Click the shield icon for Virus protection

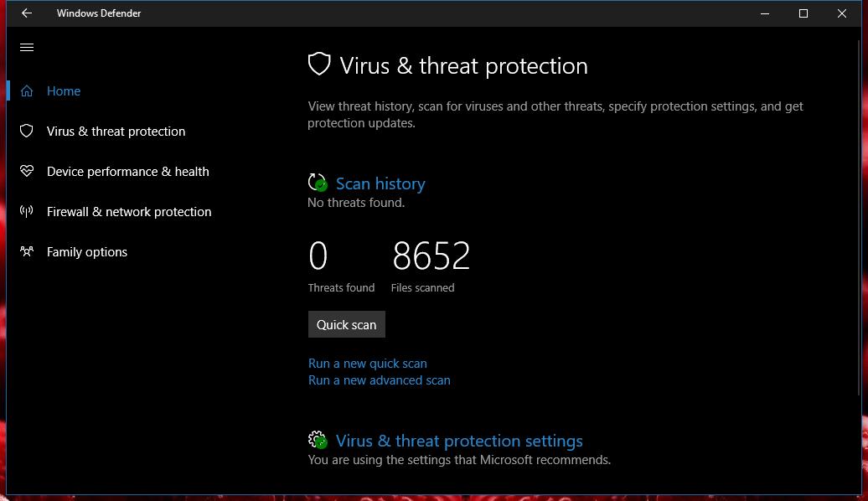(x=27, y=132)
